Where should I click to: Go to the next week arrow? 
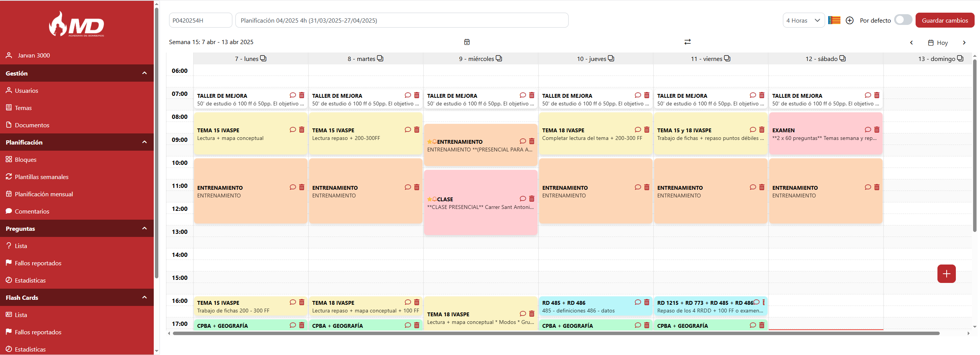(964, 43)
